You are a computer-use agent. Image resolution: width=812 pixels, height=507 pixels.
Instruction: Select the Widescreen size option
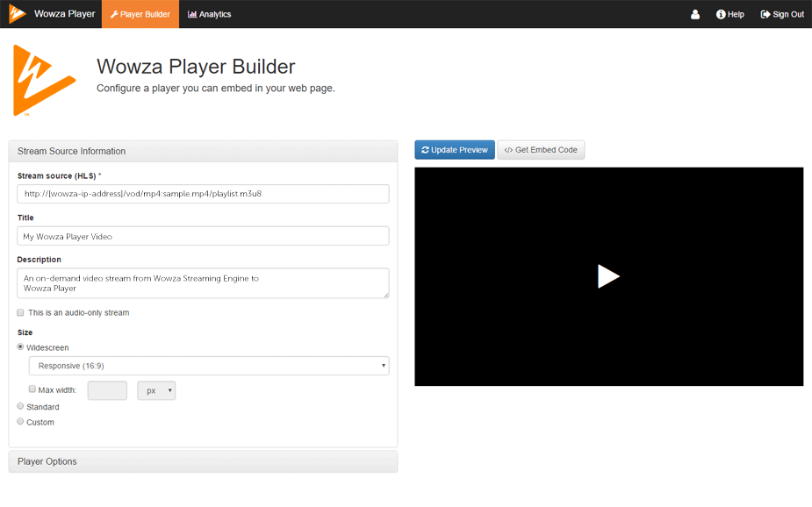point(21,347)
